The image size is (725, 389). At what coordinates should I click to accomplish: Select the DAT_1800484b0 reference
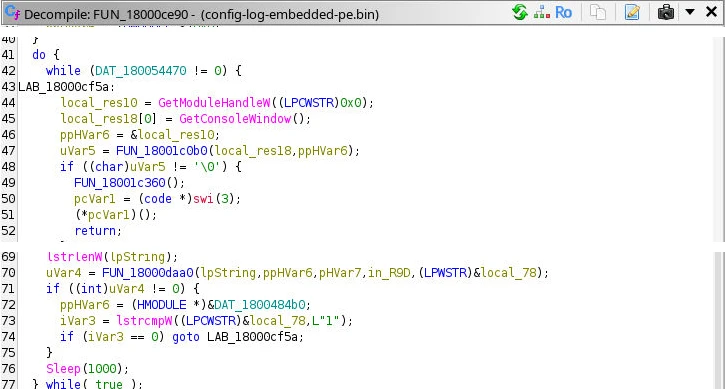260,305
